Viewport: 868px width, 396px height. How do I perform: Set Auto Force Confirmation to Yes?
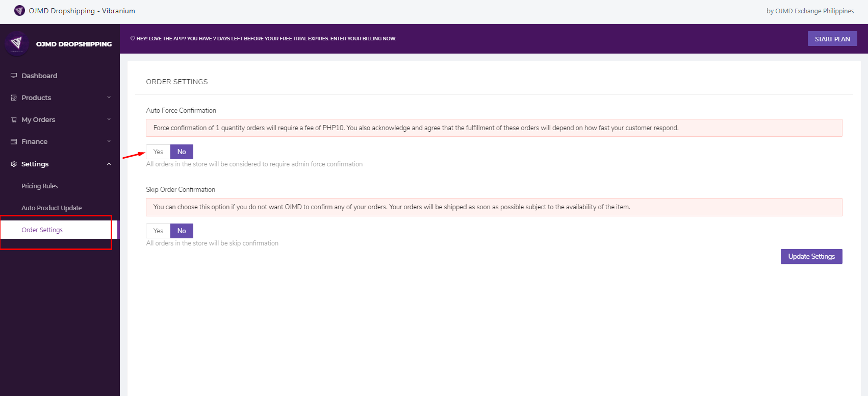[158, 152]
